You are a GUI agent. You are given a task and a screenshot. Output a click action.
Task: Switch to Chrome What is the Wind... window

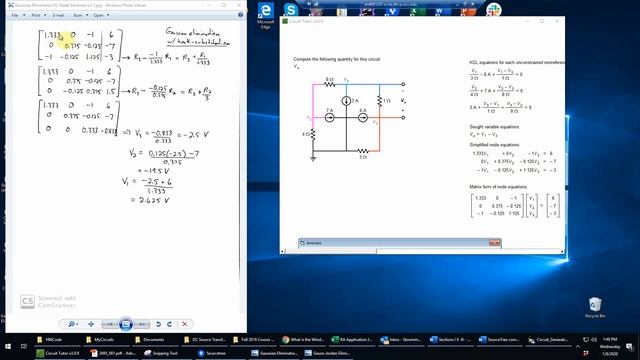[304, 340]
